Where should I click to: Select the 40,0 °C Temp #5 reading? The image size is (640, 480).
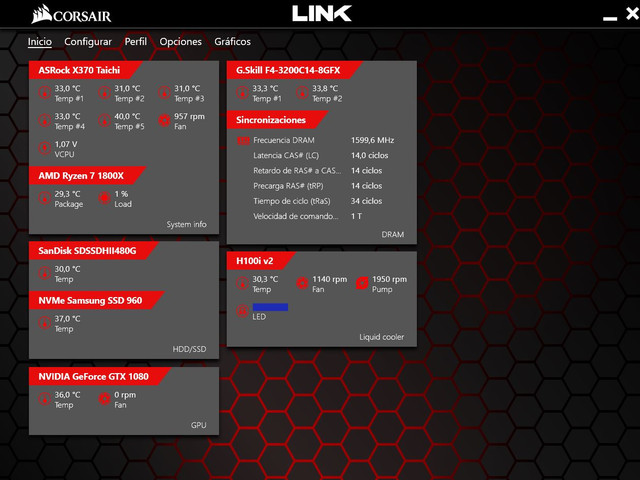(x=127, y=116)
